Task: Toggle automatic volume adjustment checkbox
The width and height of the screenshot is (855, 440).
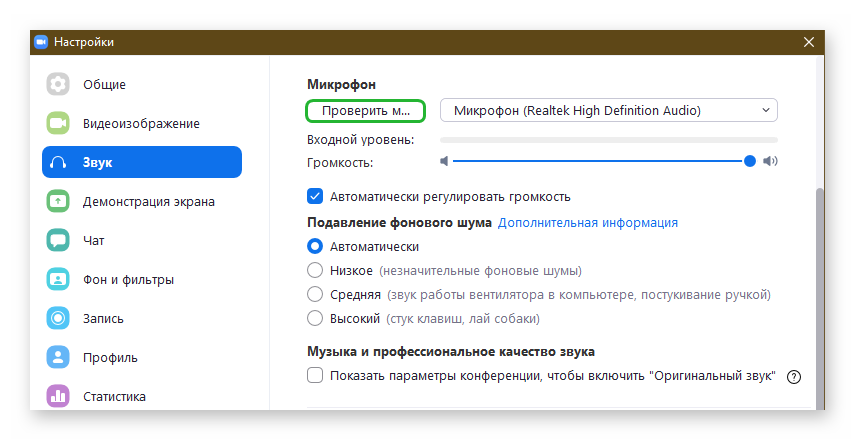Action: [315, 196]
